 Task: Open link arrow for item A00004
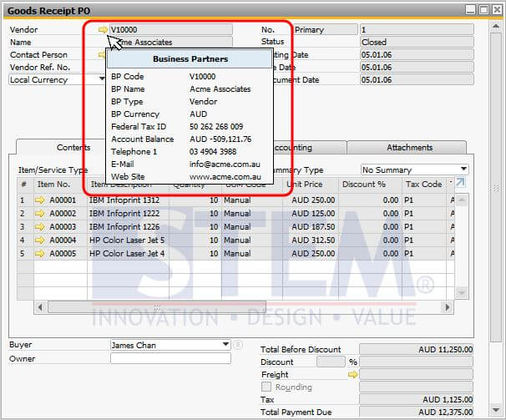[x=40, y=240]
